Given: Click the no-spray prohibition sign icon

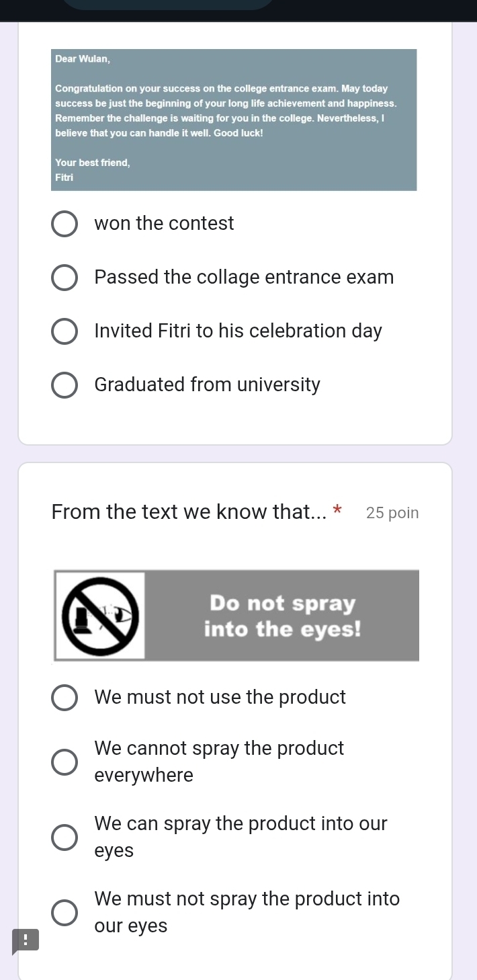Looking at the screenshot, I should coord(100,616).
